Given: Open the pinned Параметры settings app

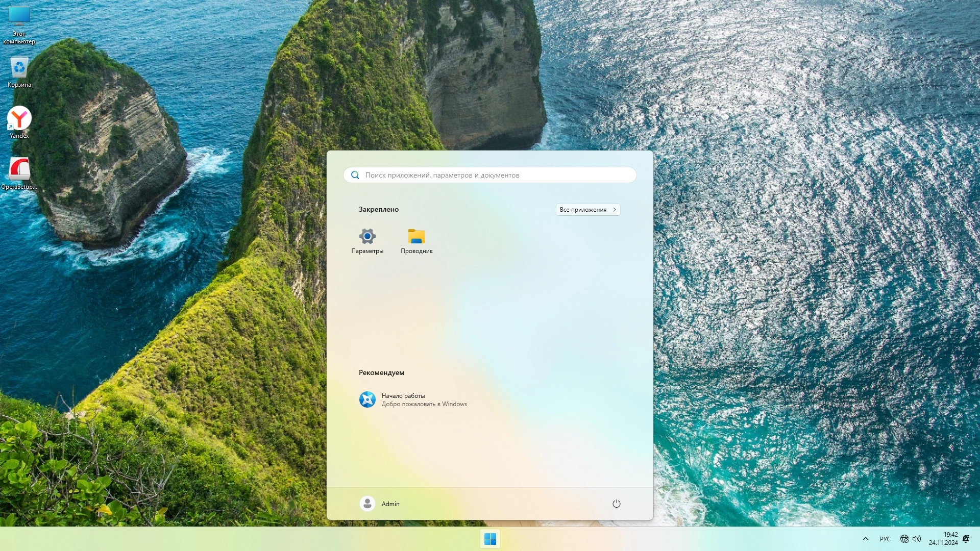Looking at the screenshot, I should 367,241.
